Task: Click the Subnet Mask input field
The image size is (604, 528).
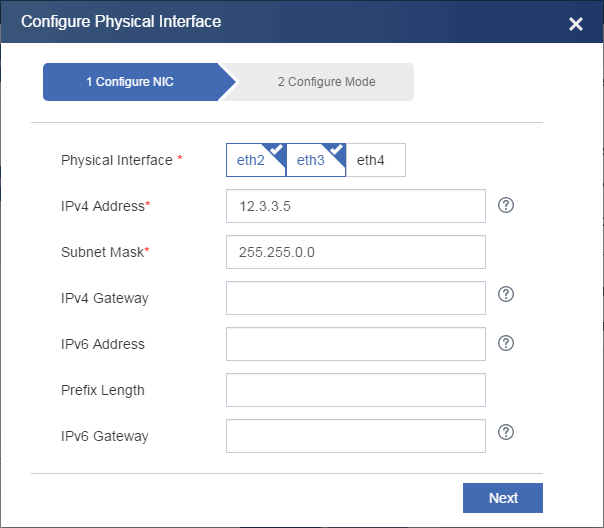Action: click(x=355, y=252)
